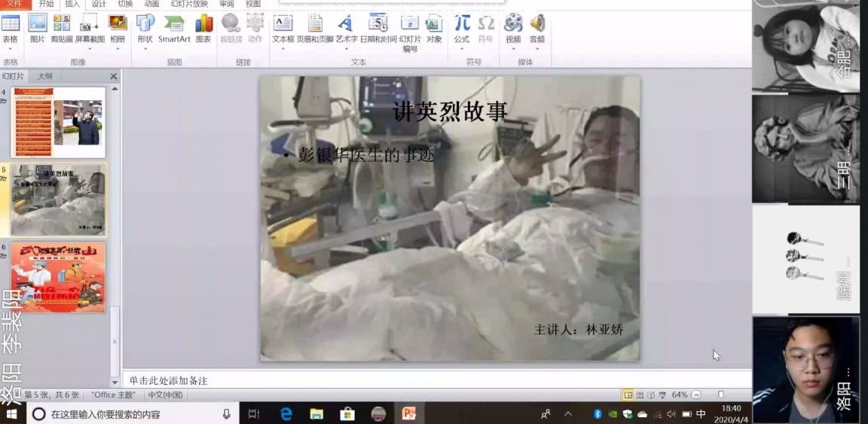Switch to Normal view in status bar

628,395
